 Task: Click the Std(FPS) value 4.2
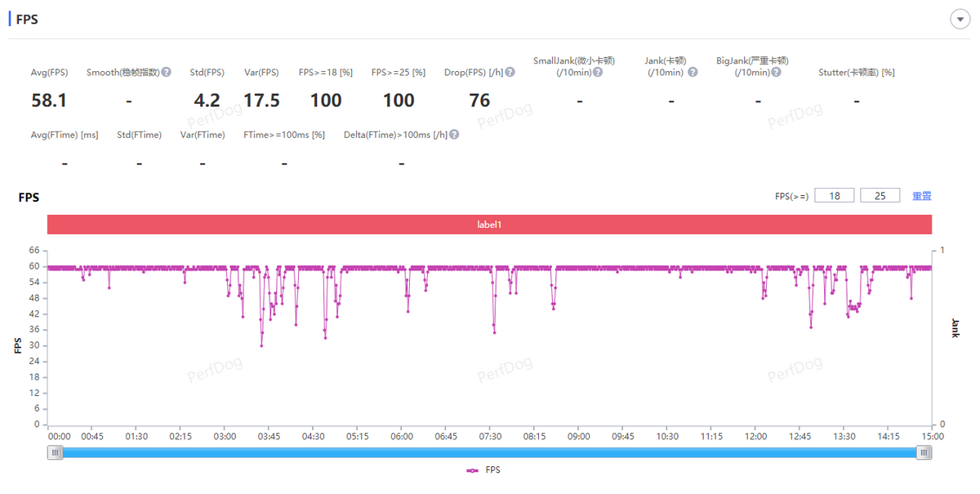pos(207,100)
